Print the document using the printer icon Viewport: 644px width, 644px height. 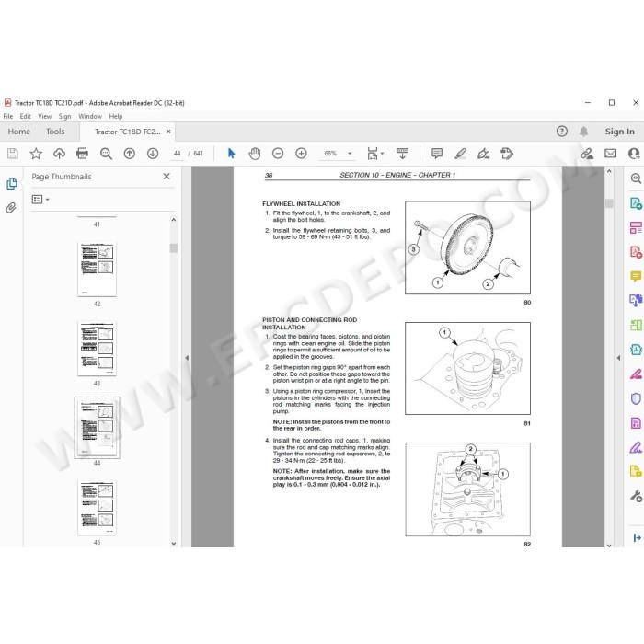[82, 154]
